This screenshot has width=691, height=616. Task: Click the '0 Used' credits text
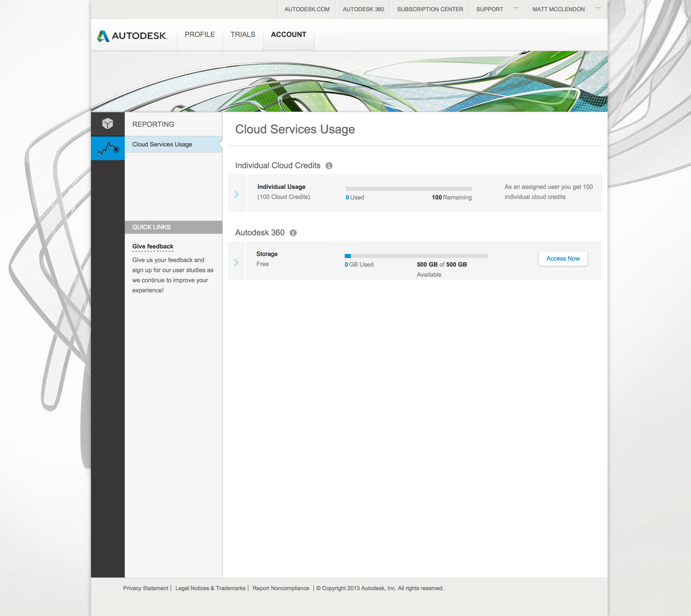click(355, 197)
